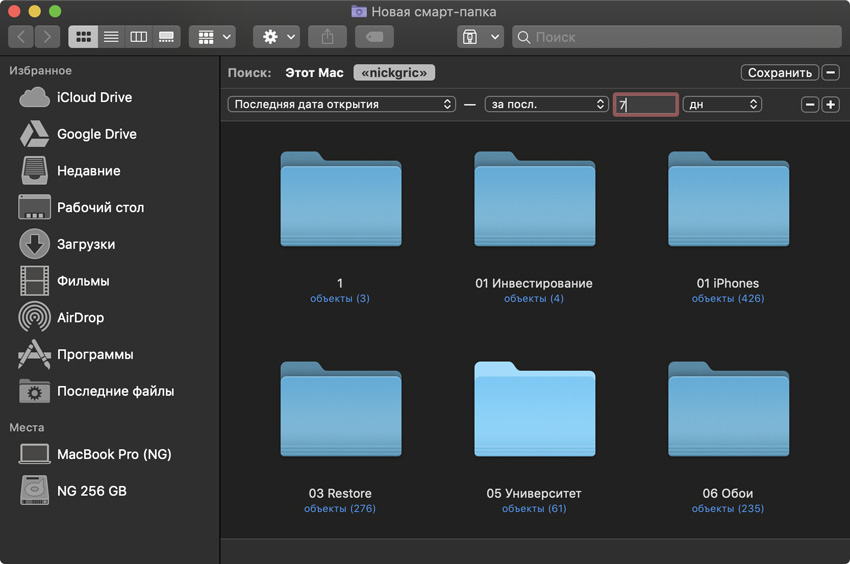Switch to column view mode
Screen dimensions: 850x564
coord(139,37)
